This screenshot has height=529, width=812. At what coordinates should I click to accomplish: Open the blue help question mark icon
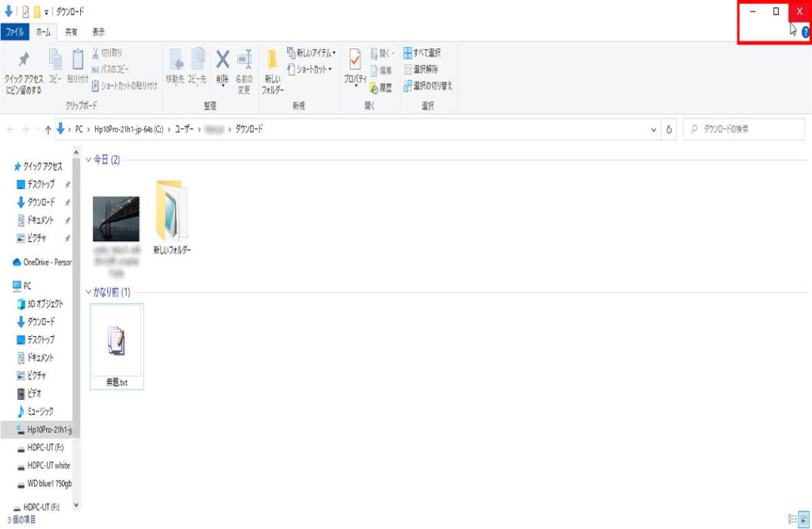(x=805, y=32)
